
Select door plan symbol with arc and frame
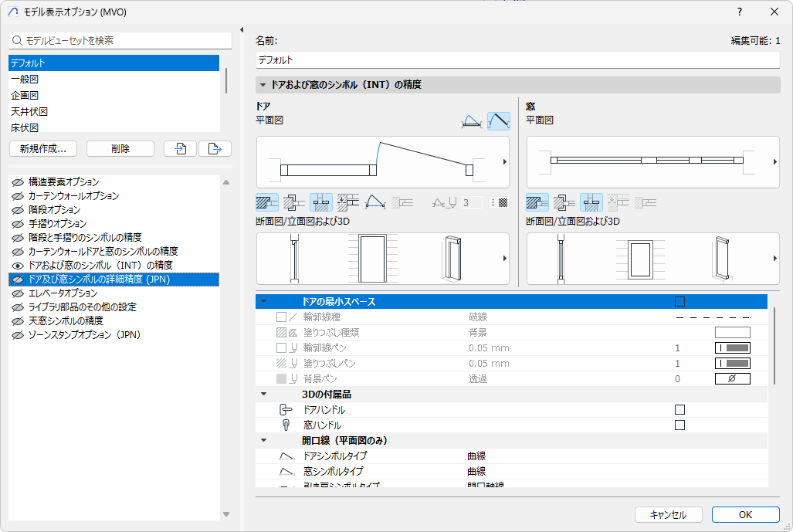pos(471,121)
